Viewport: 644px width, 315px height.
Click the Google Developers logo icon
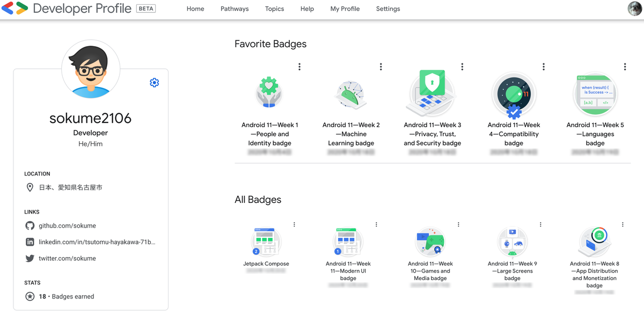click(x=14, y=9)
